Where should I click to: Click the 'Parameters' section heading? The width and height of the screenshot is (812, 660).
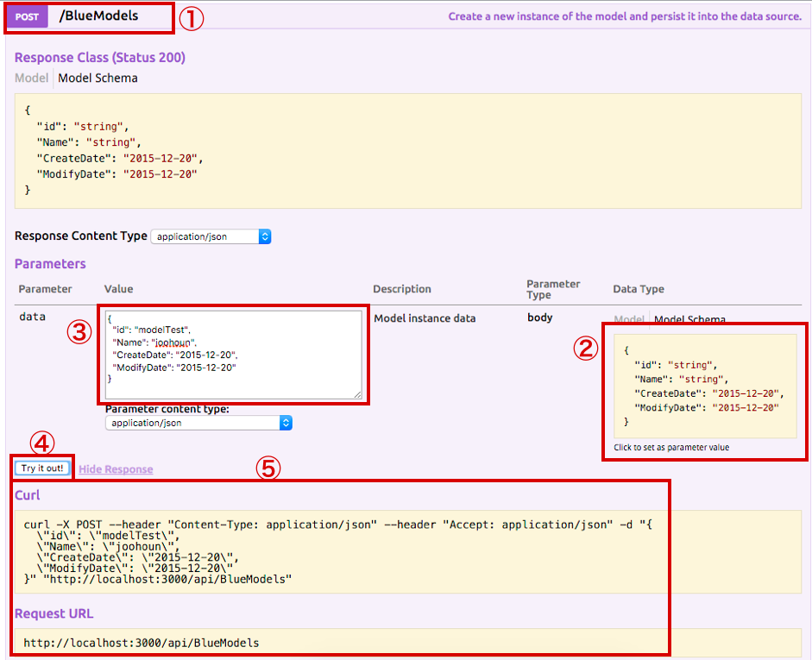50,263
